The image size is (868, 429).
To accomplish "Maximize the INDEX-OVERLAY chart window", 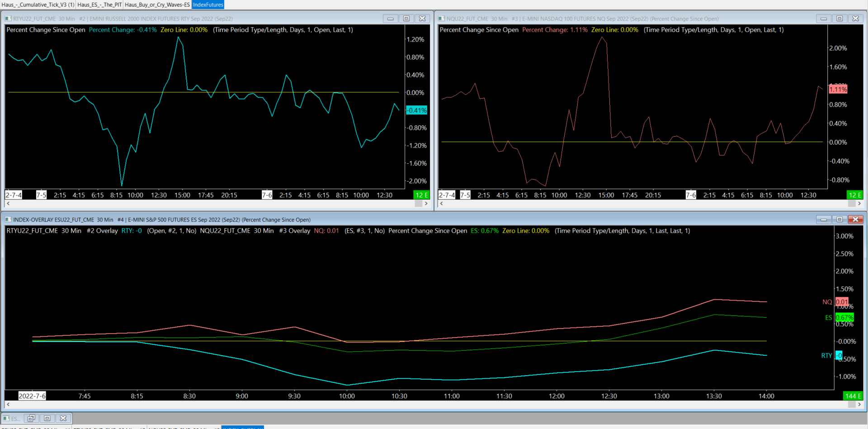I will click(x=840, y=219).
